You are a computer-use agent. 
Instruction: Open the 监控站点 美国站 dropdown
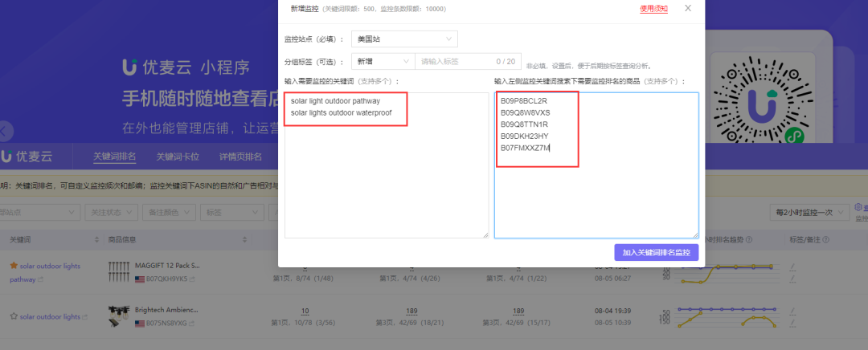(404, 39)
